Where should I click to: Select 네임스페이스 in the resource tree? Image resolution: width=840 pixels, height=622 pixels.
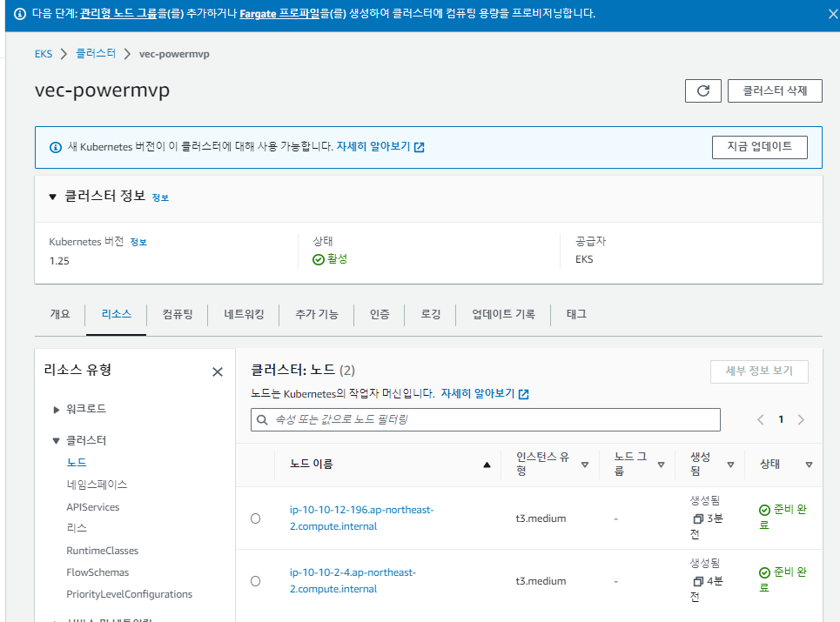[97, 485]
